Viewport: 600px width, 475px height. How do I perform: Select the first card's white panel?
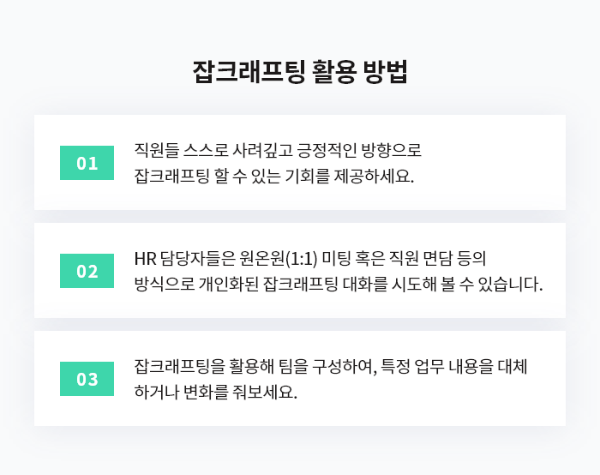click(300, 162)
